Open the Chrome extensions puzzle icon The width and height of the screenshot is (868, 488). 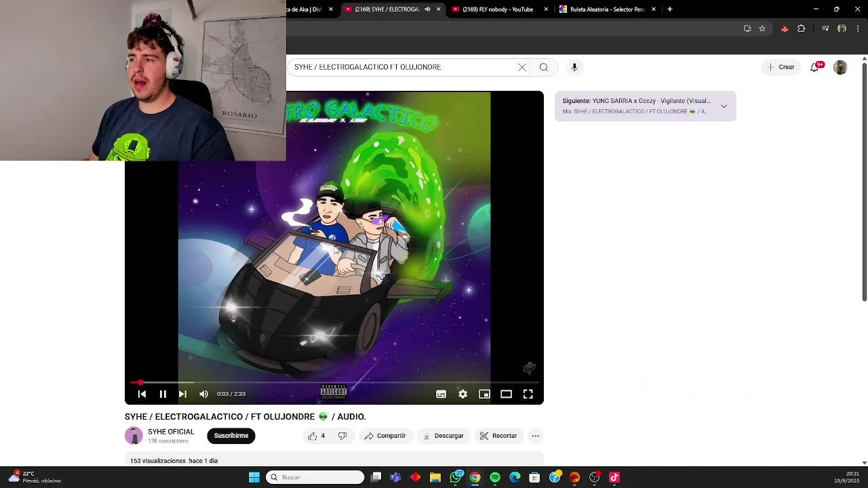pyautogui.click(x=802, y=28)
